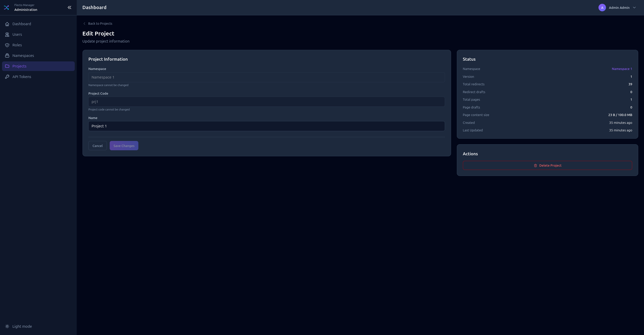This screenshot has height=335, width=644.
Task: Collapse the sidebar using the double-chevron
Action: point(69,7)
